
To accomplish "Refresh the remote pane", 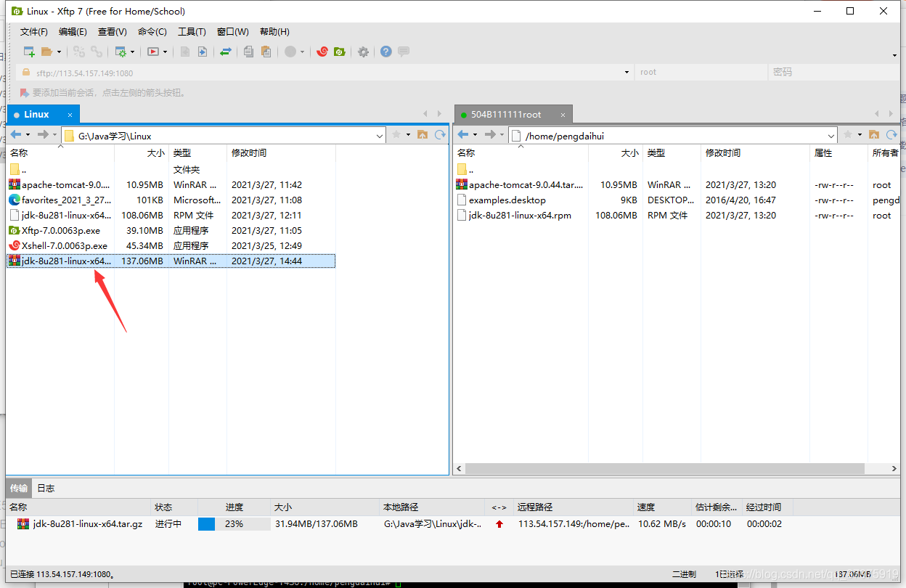I will pyautogui.click(x=891, y=135).
